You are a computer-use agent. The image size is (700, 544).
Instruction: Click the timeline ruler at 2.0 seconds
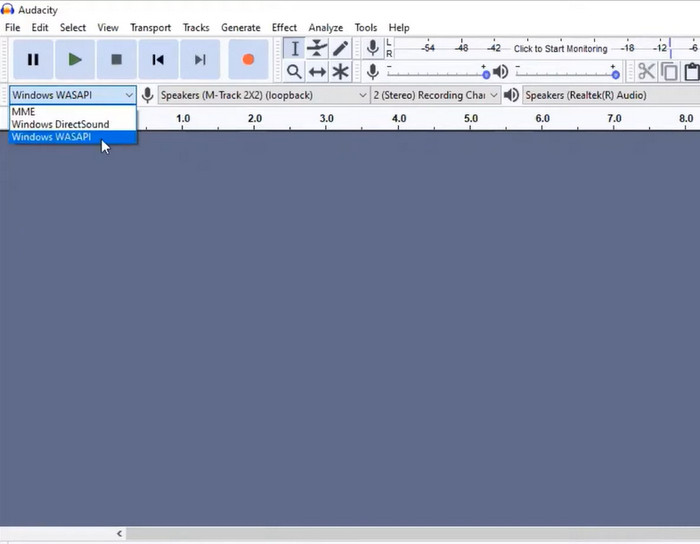click(x=254, y=119)
